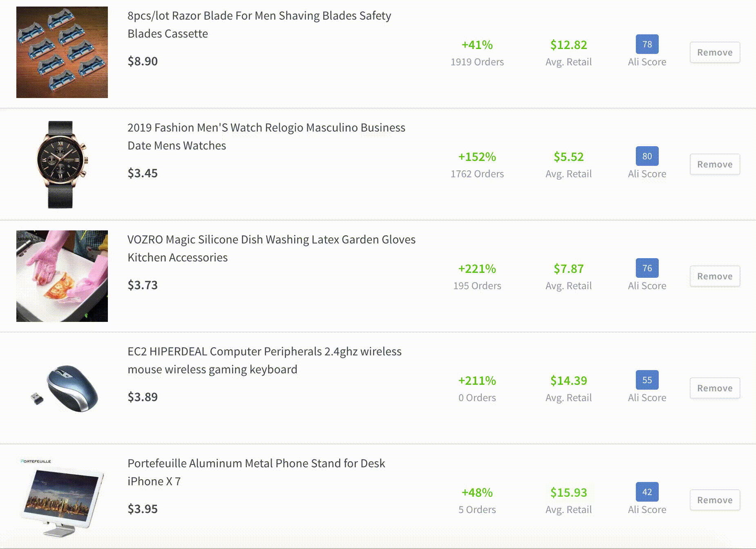Remove the HIPERDEAL wireless mouse product

(x=715, y=388)
